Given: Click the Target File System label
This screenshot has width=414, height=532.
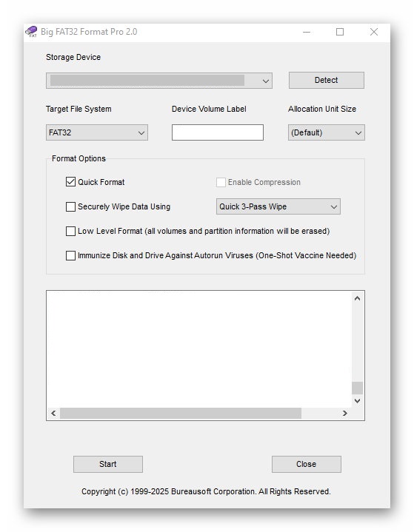Looking at the screenshot, I should (79, 109).
